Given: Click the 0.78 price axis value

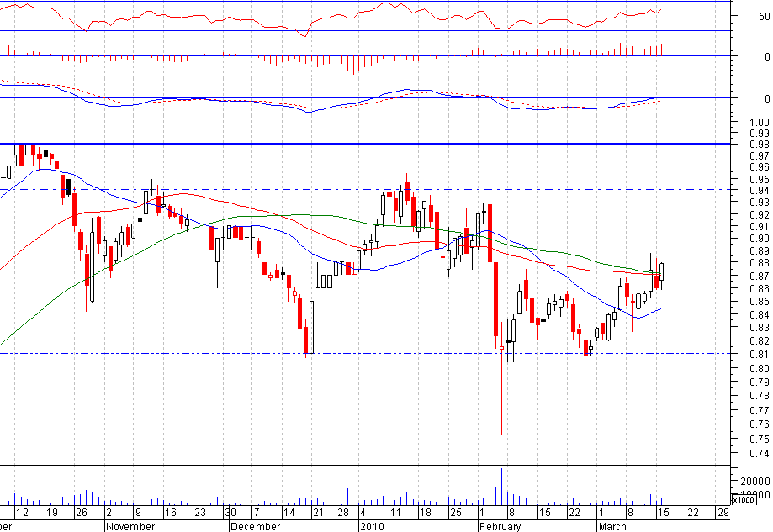Looking at the screenshot, I should [760, 396].
